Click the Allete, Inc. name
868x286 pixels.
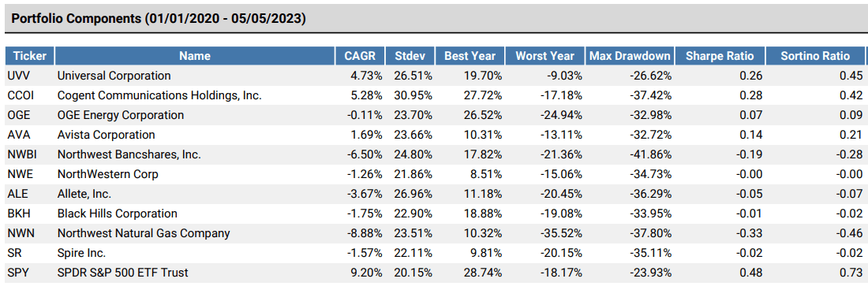[x=84, y=194]
